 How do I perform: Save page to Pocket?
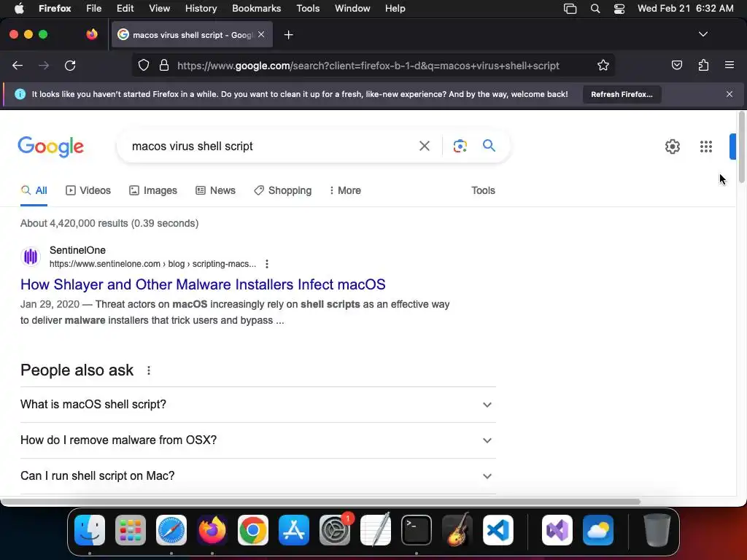point(676,65)
